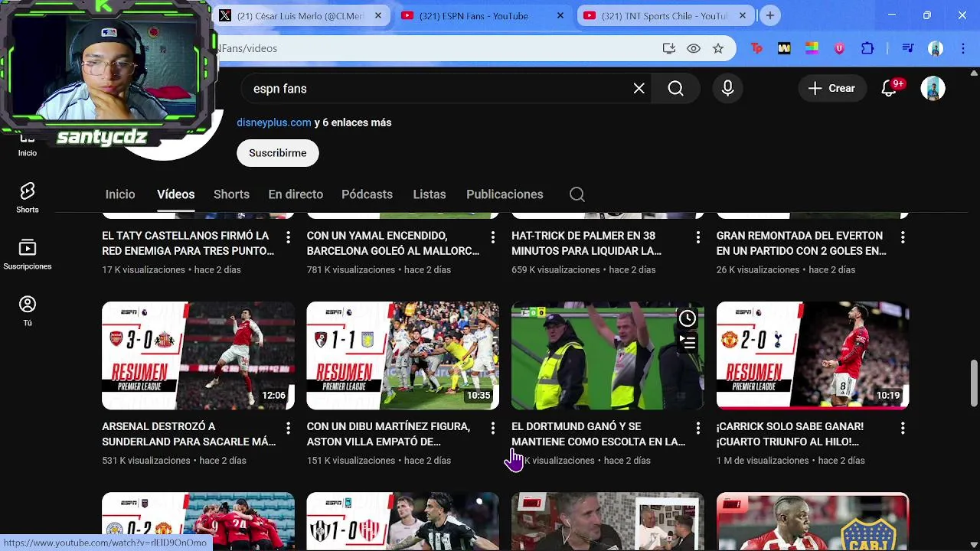The height and width of the screenshot is (551, 980).
Task: Click the Crear button
Action: [831, 89]
